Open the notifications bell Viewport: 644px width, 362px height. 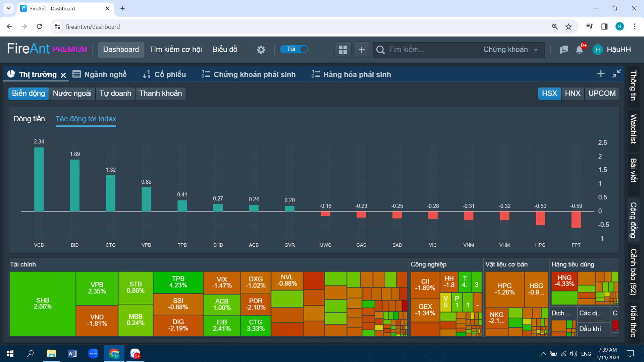pos(579,50)
